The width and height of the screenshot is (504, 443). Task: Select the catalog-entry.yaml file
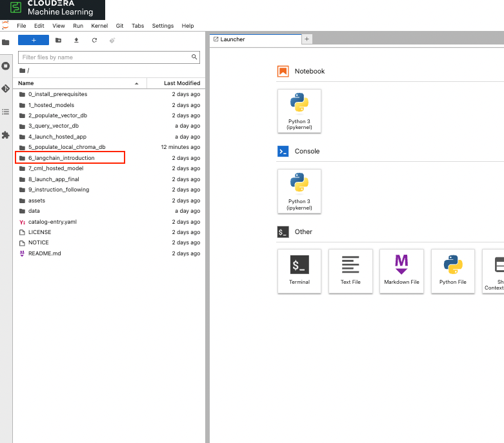click(109, 222)
